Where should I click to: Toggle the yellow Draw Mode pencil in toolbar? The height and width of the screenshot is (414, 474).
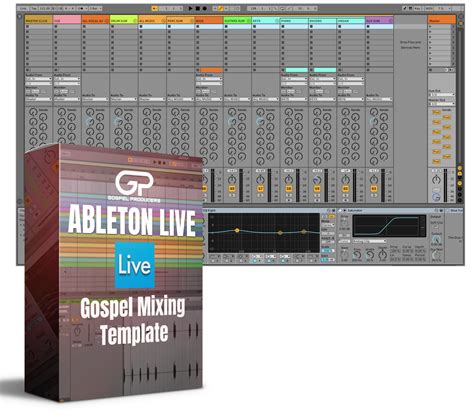point(220,8)
